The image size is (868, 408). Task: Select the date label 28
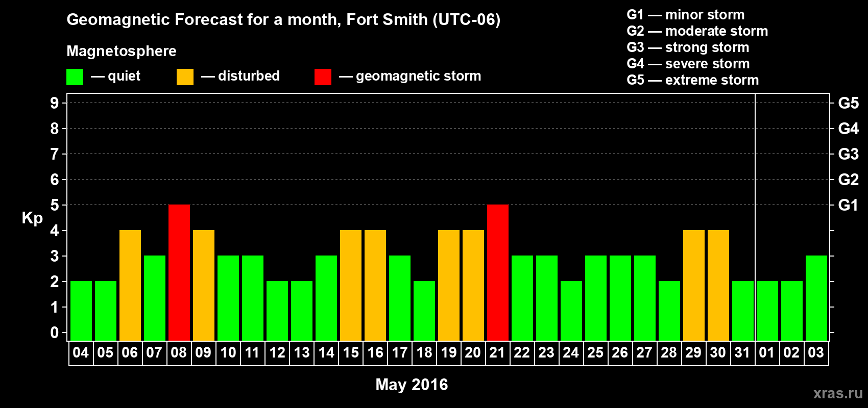coord(669,353)
